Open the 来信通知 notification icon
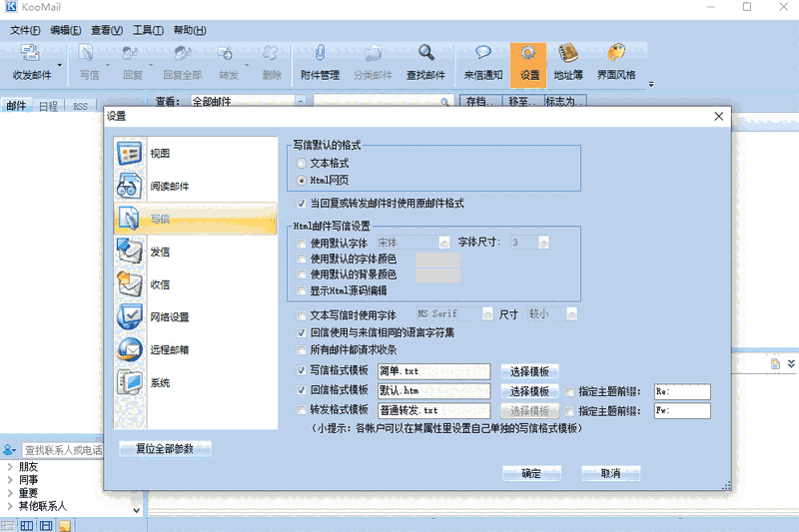Screen dimensions: 799x532 [x=483, y=62]
